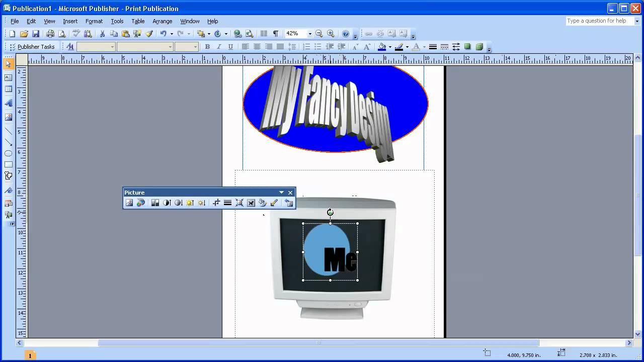This screenshot has height=362, width=644.
Task: Click the rotation handle above selected picture
Action: click(330, 212)
